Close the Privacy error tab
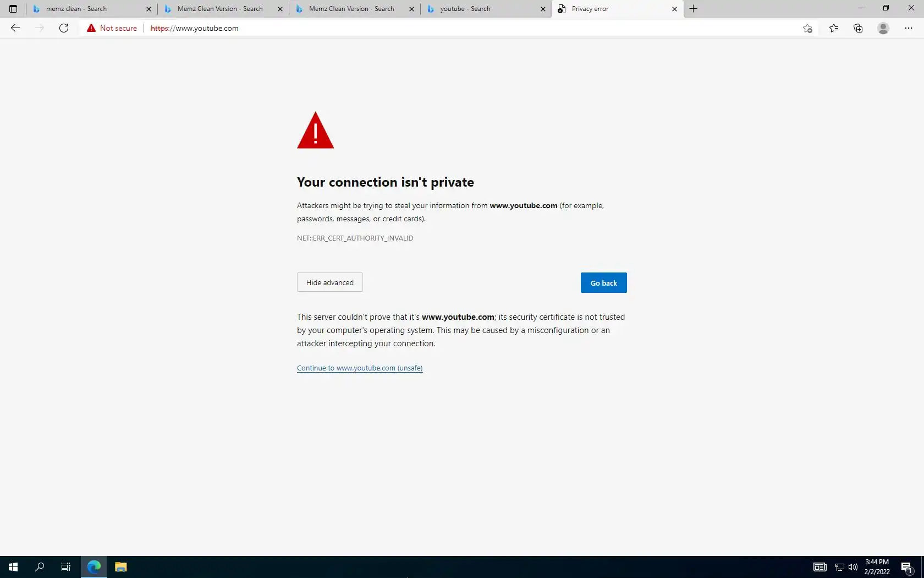Image resolution: width=924 pixels, height=578 pixels. pos(674,9)
